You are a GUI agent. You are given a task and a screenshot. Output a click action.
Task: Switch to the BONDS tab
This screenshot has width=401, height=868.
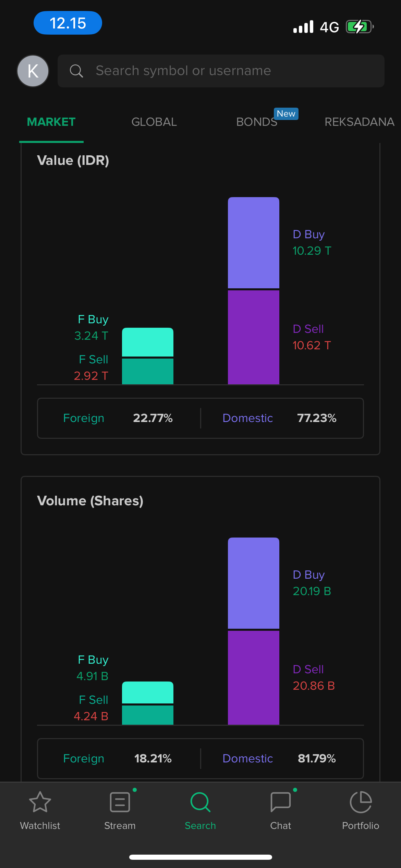(257, 122)
